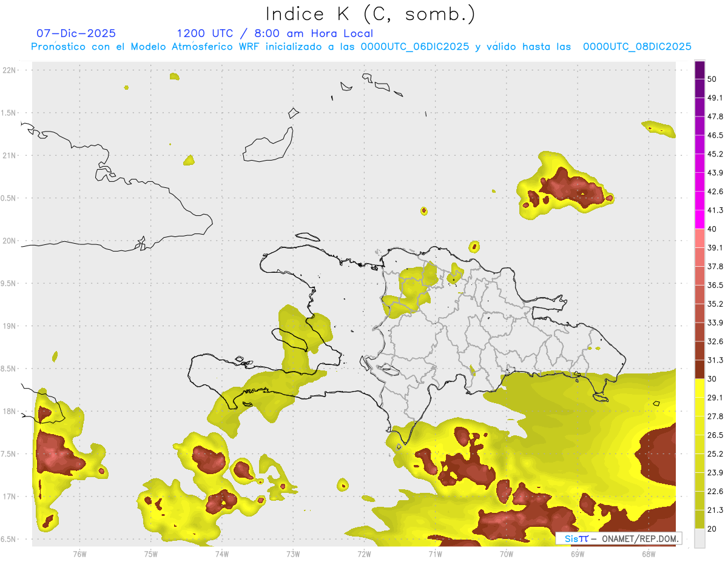The image size is (728, 562).
Task: Click the bright yellow segment between 29.1 and 30
Action: pyautogui.click(x=699, y=388)
